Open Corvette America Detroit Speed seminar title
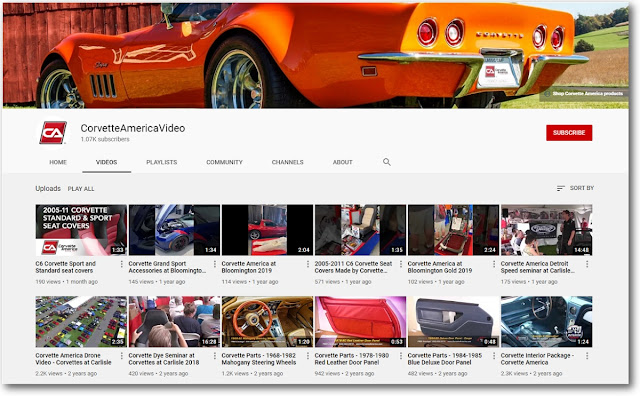 [538, 267]
